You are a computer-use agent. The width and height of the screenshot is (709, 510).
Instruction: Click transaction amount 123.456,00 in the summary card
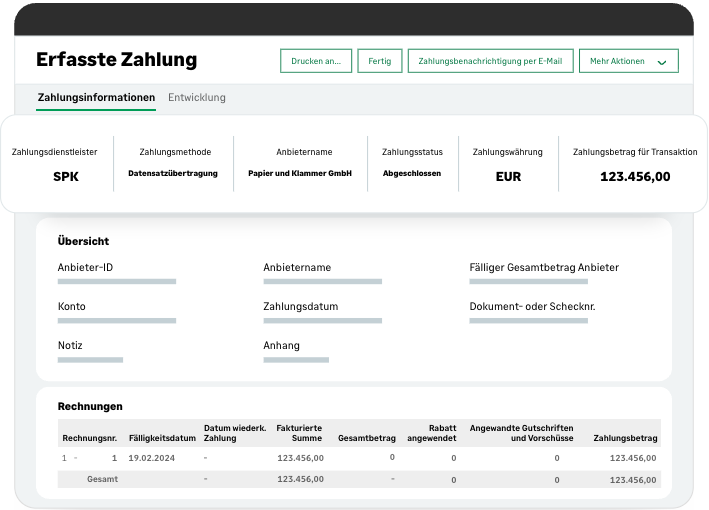tap(635, 177)
